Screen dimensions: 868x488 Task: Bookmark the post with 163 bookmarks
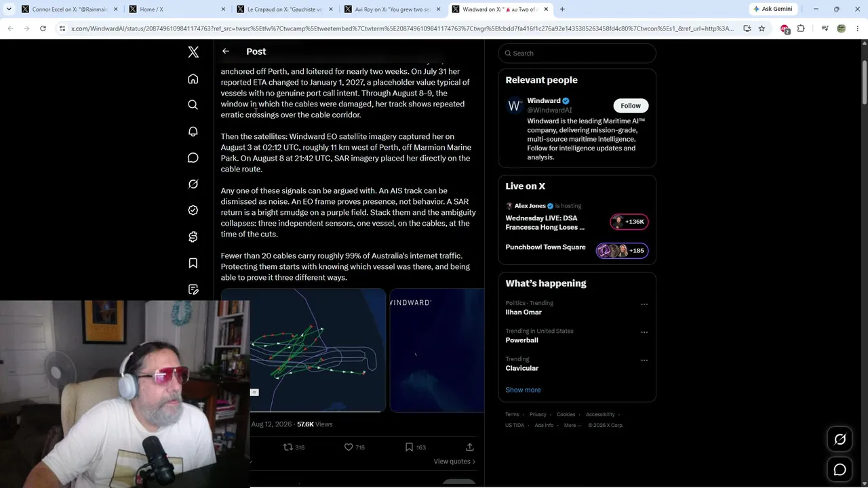(415, 447)
